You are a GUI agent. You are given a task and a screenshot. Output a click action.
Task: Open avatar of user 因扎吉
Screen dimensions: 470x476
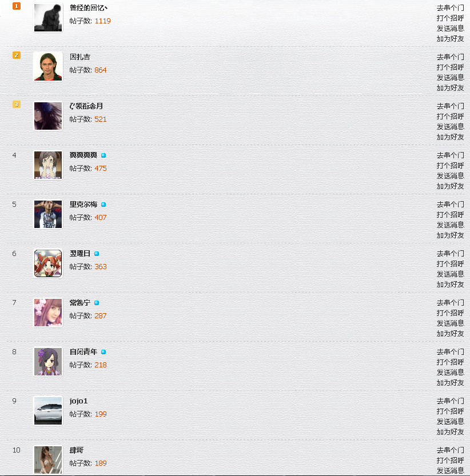48,66
